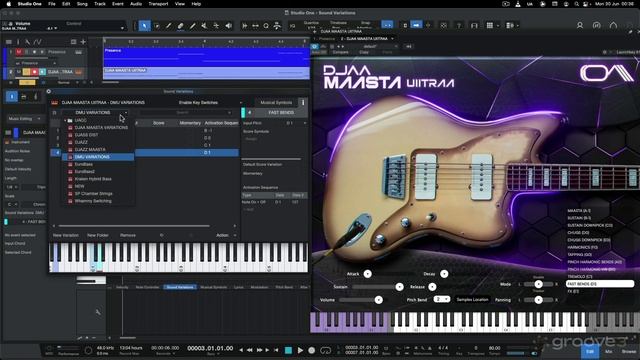Image resolution: width=640 pixels, height=360 pixels.
Task: Open the Length 1/4 dropdown in inspector
Action: tap(12, 187)
